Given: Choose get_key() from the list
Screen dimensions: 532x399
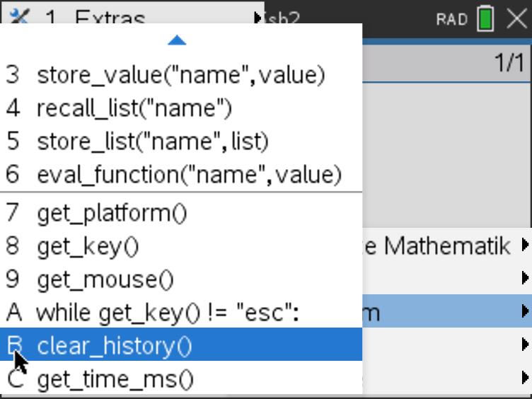Looking at the screenshot, I should [x=88, y=245].
